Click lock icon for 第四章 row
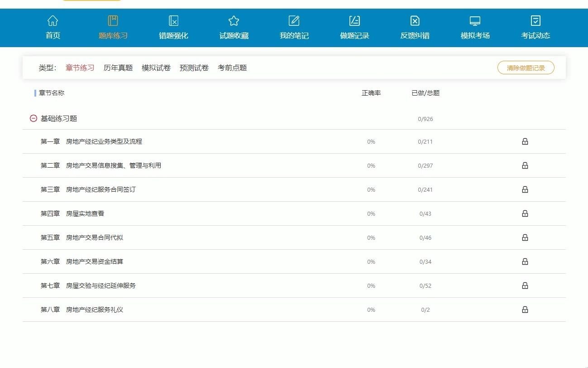Viewport: 588px width, 368px height. [x=525, y=213]
